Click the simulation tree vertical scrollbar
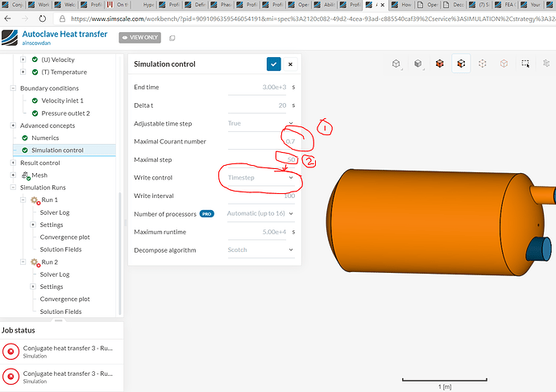 120,254
